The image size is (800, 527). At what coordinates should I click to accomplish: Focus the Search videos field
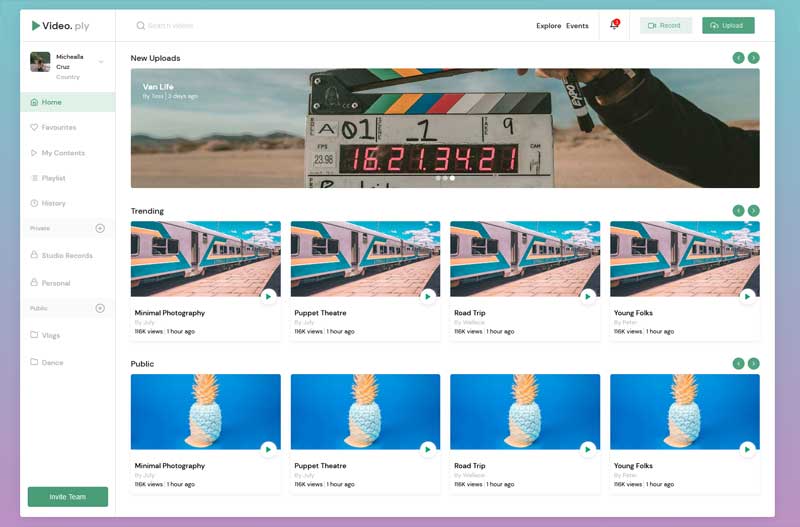[170, 26]
